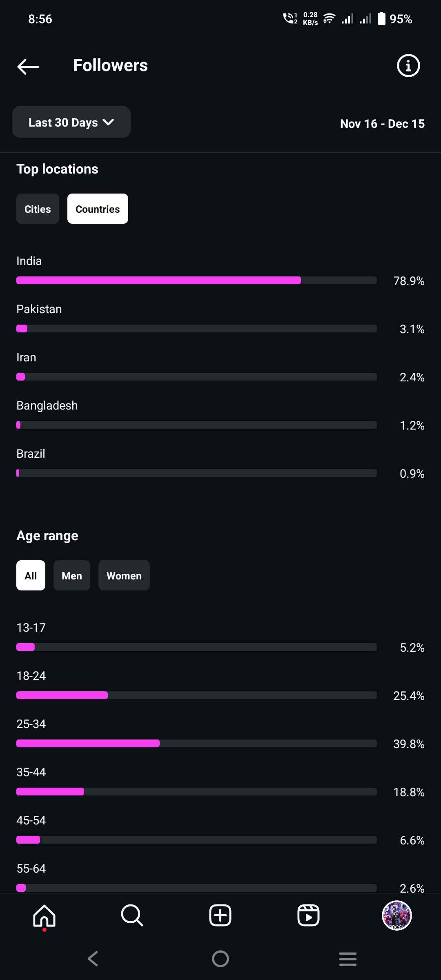441x980 pixels.
Task: Tap the back arrow in the header
Action: tap(28, 66)
